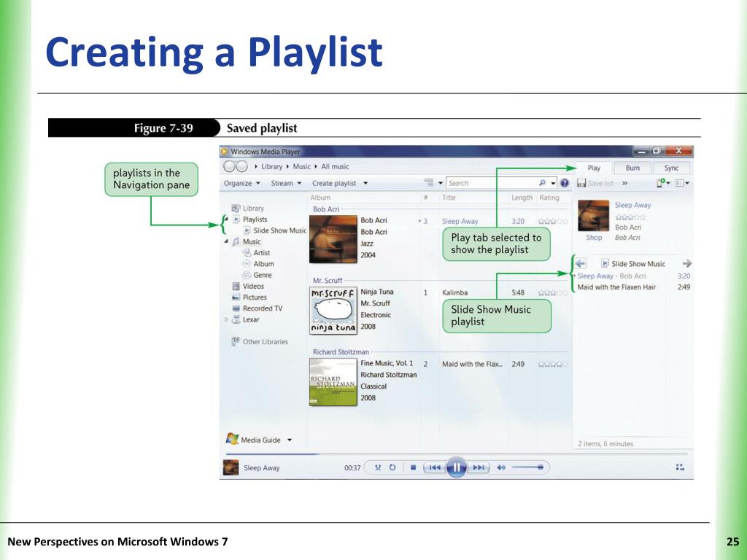This screenshot has height=560, width=747.
Task: Collapse the Playlists tree node
Action: click(226, 219)
